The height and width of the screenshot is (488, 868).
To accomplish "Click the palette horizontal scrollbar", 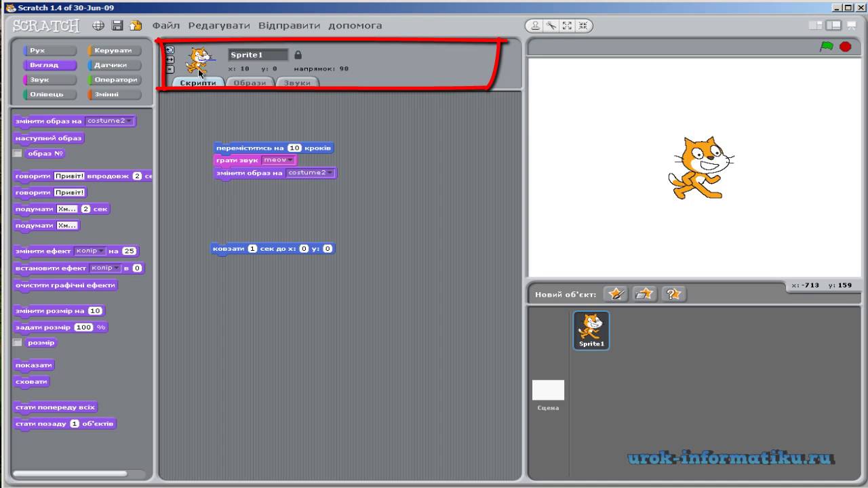I will tap(70, 474).
